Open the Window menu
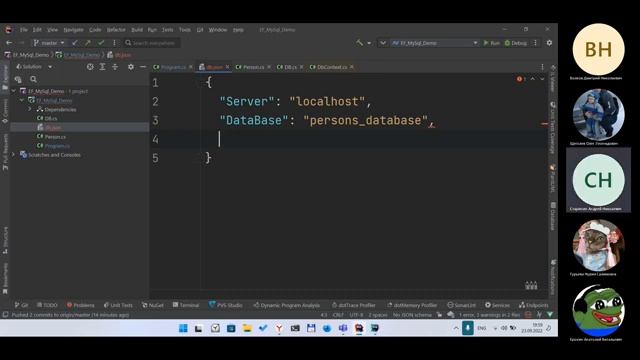The width and height of the screenshot is (640, 360). (218, 30)
